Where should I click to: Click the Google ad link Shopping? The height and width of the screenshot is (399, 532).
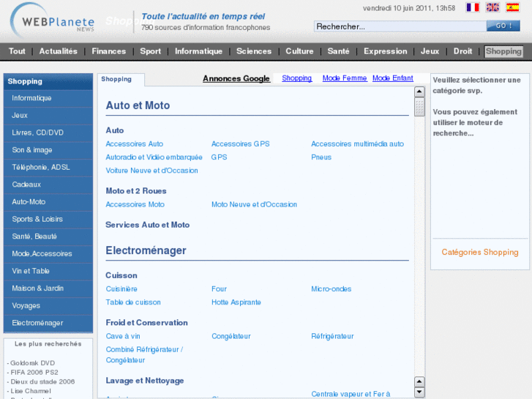click(x=297, y=78)
